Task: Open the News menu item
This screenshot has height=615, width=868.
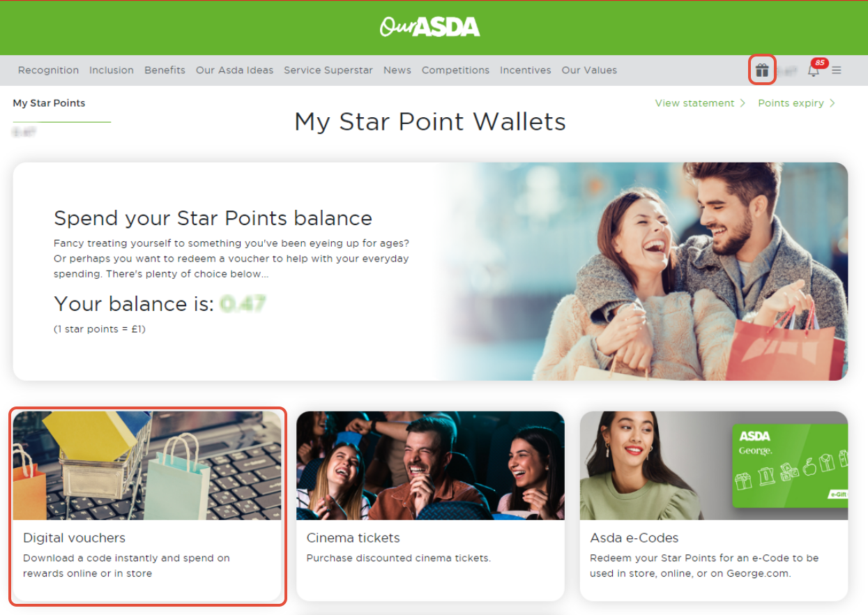Action: 397,70
